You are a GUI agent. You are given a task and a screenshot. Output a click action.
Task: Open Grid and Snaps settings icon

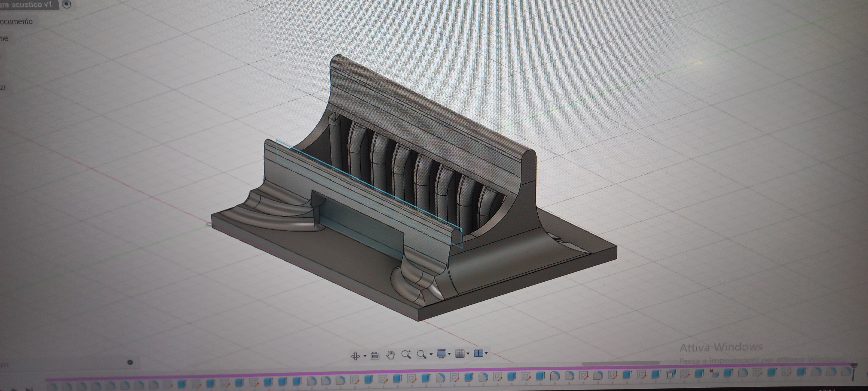pos(460,353)
